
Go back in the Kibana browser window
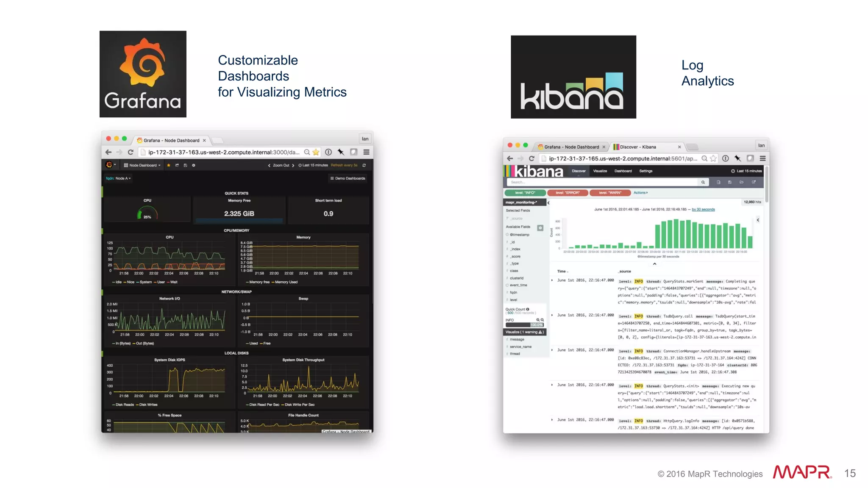pyautogui.click(x=510, y=158)
